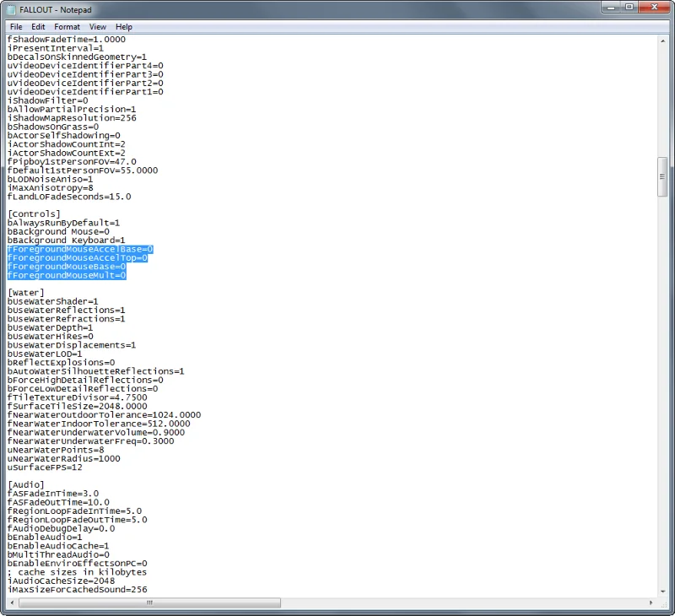Click the Notepad icon in title bar
This screenshot has height=616, width=675.
tap(12, 9)
